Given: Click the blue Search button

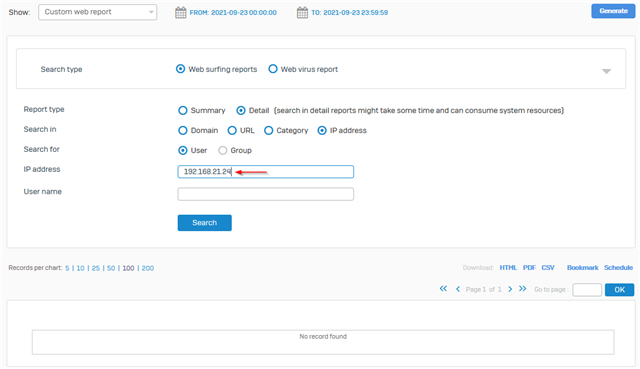Looking at the screenshot, I should pyautogui.click(x=204, y=223).
